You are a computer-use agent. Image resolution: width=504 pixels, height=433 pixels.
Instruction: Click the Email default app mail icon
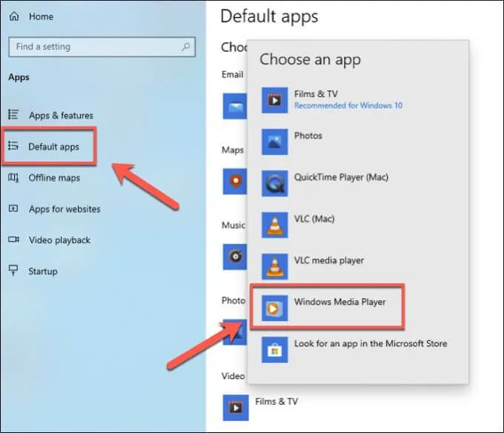point(235,107)
